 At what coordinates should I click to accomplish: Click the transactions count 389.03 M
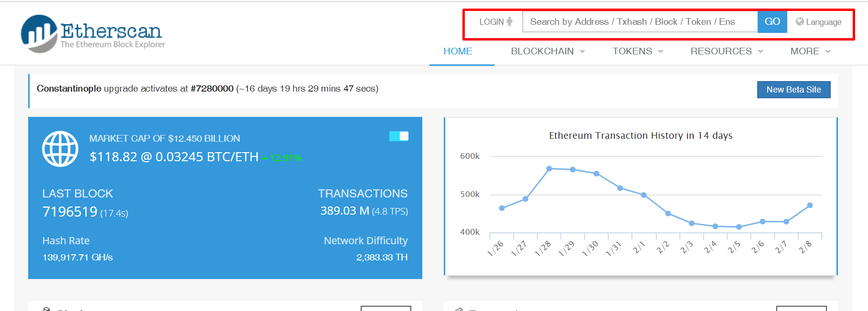pos(345,211)
